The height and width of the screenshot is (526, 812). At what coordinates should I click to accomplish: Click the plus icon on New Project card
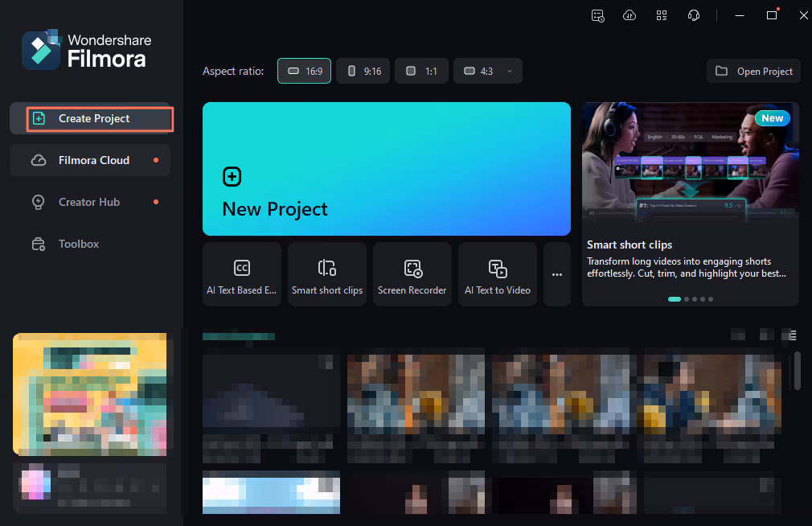232,177
